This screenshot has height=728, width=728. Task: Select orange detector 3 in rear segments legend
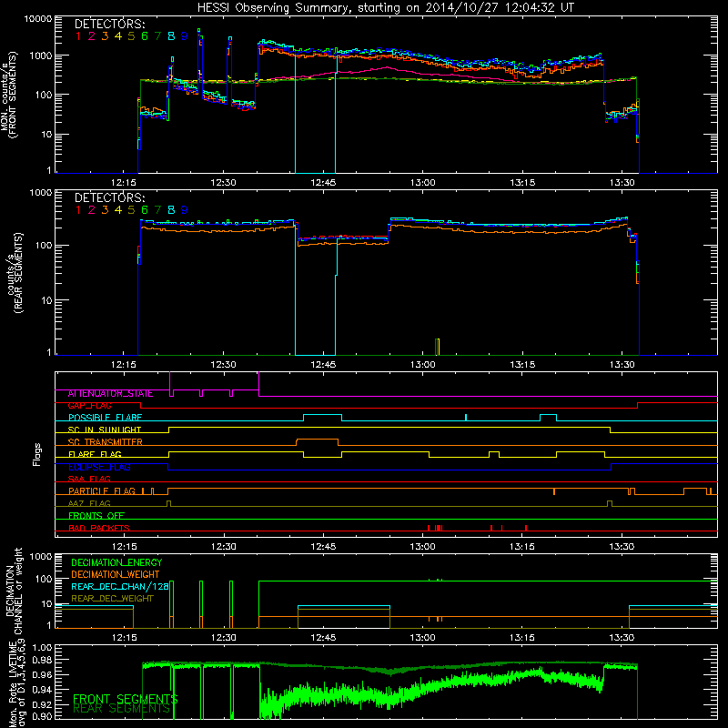105,210
